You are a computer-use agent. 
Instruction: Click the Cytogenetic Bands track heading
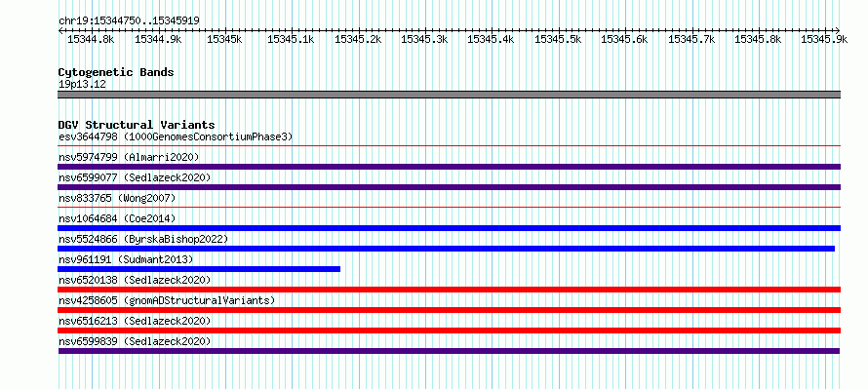click(x=116, y=72)
